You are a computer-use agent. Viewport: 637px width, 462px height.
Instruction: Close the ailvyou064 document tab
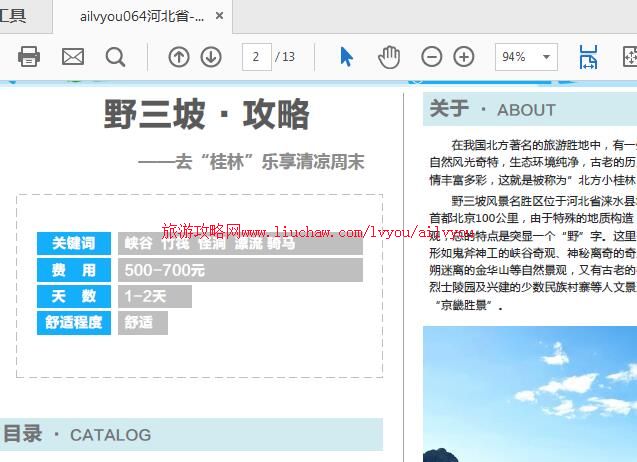pos(220,16)
